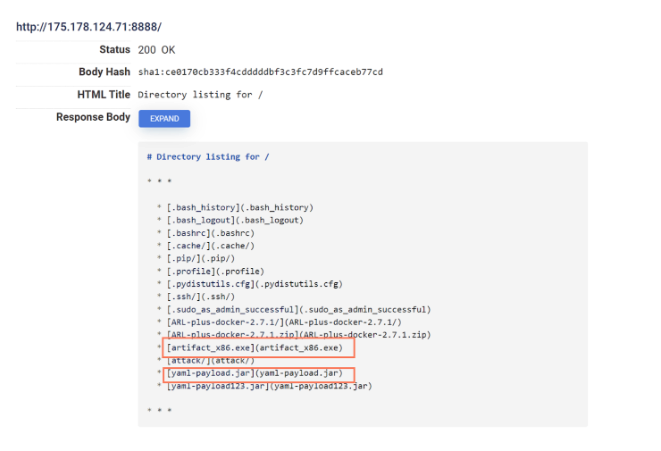Viewport: 661px width, 451px height.
Task: Click the highlighted yaml-payload.jar entry
Action: pyautogui.click(x=260, y=374)
